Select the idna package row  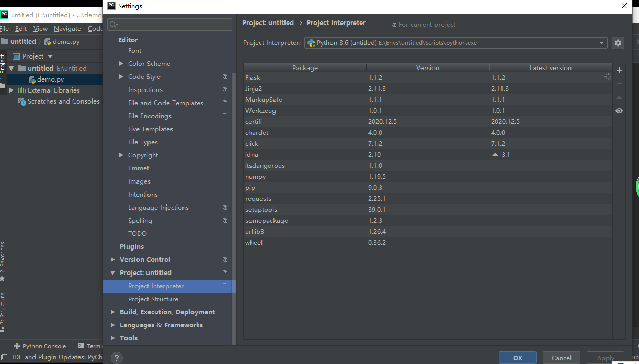[x=427, y=155]
